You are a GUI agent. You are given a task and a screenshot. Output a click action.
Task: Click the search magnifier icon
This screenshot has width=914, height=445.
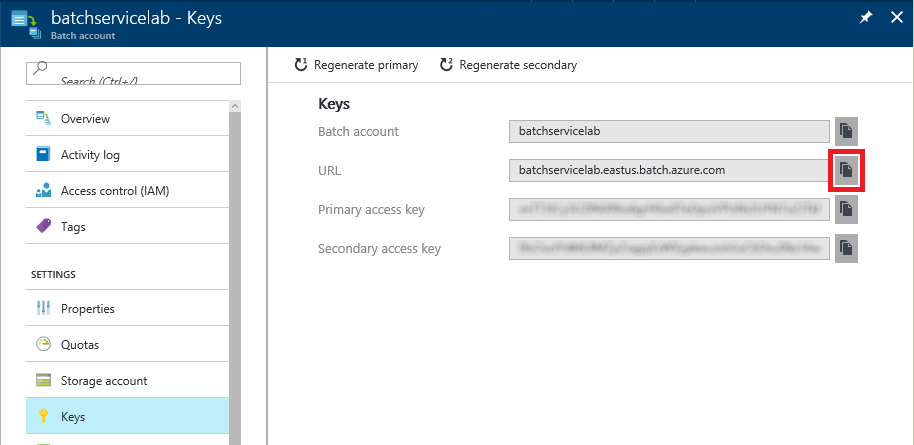40,68
